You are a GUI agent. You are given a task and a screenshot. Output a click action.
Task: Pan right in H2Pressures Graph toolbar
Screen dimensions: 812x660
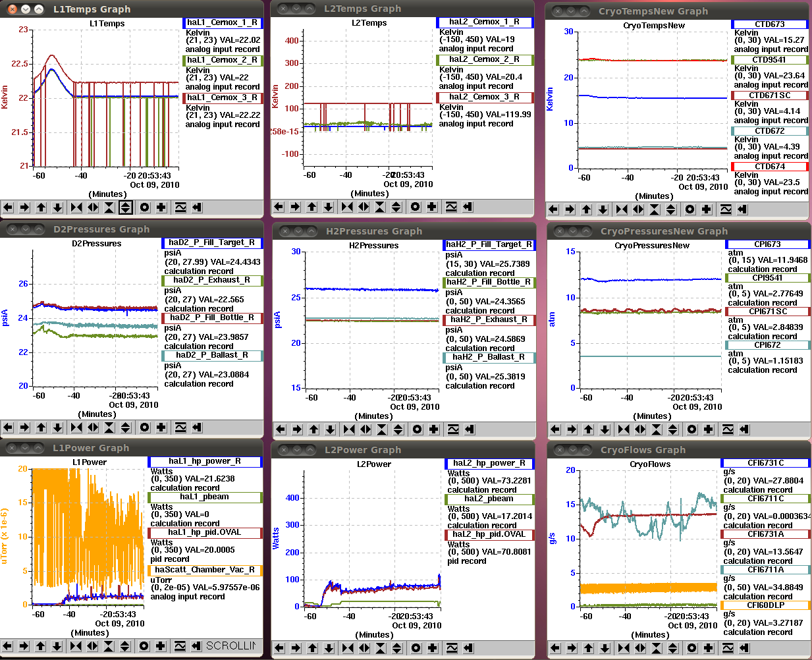pos(297,429)
